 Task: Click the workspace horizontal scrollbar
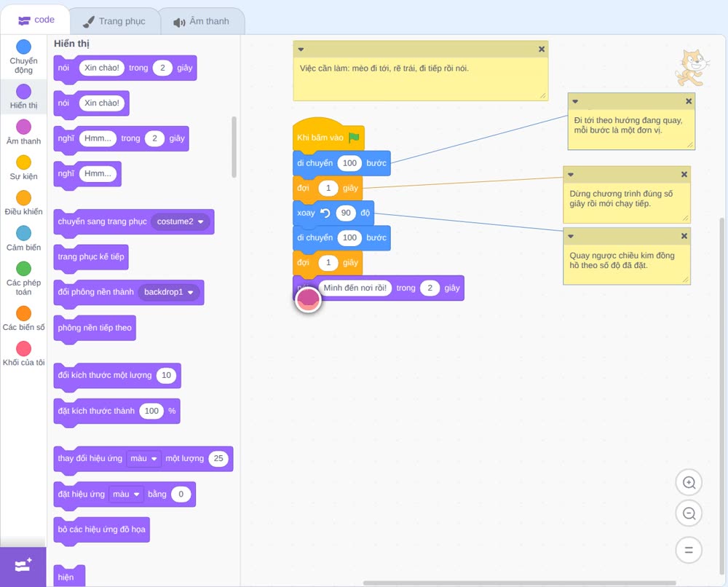coord(519,583)
